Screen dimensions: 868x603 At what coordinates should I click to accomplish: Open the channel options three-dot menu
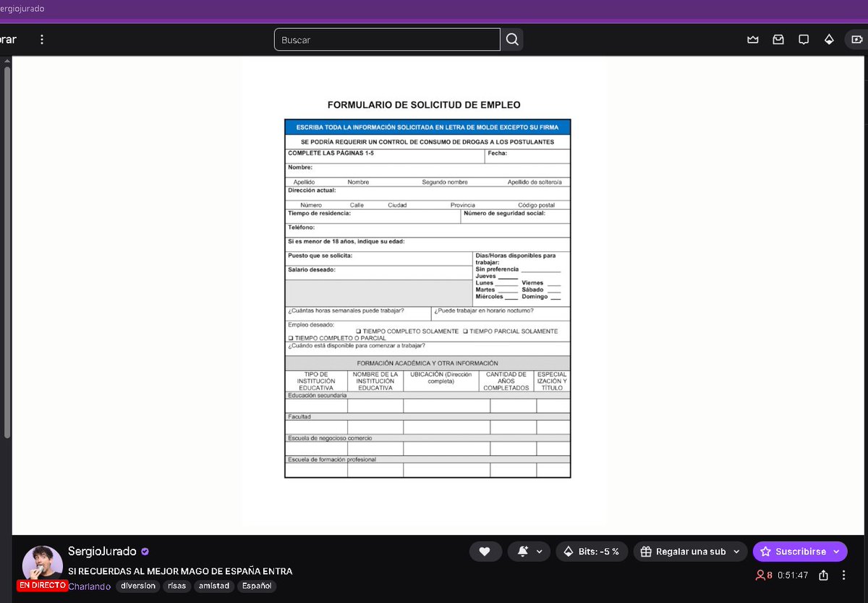[x=843, y=575]
